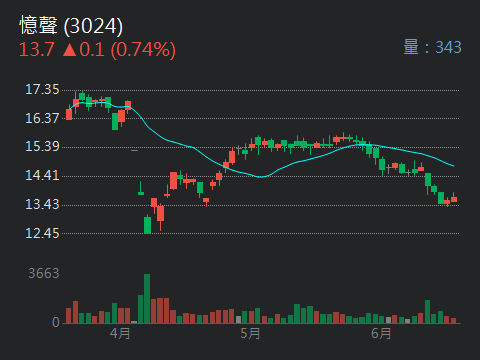
Task: Click the 15.39 price axis label
Action: (42, 147)
